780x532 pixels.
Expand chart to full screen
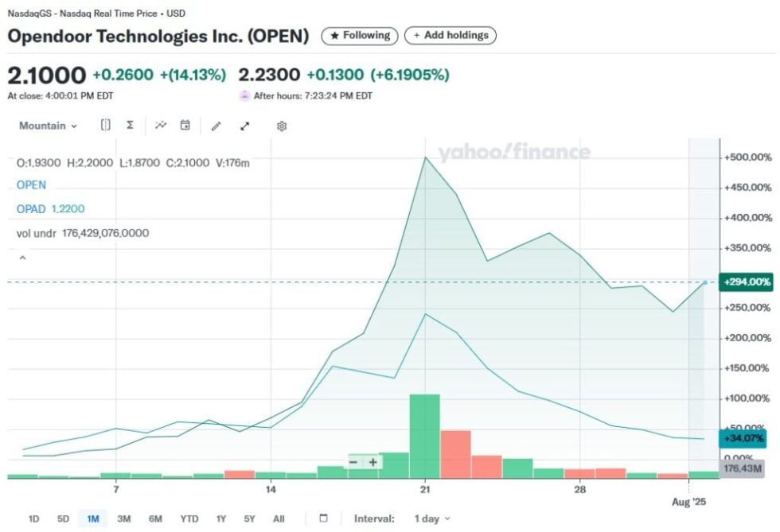tap(245, 126)
